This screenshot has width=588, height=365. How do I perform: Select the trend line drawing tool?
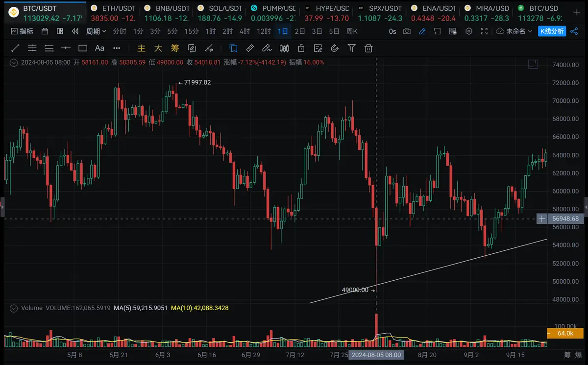(x=15, y=49)
